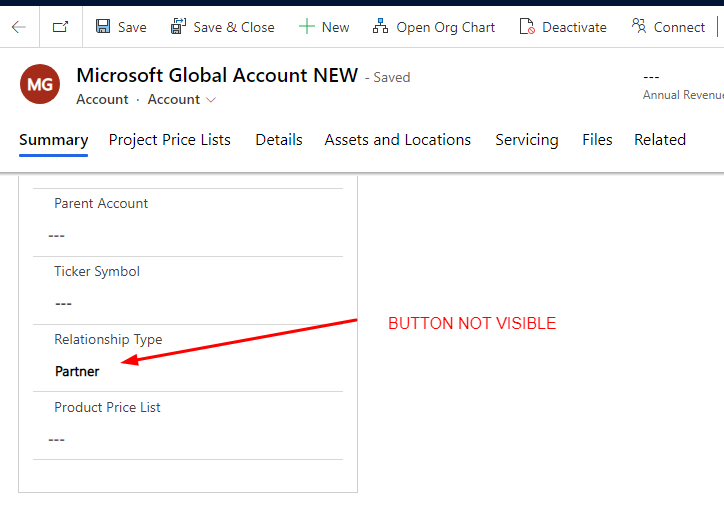Click the Save floppy disk icon
This screenshot has height=509, width=724.
click(x=103, y=26)
